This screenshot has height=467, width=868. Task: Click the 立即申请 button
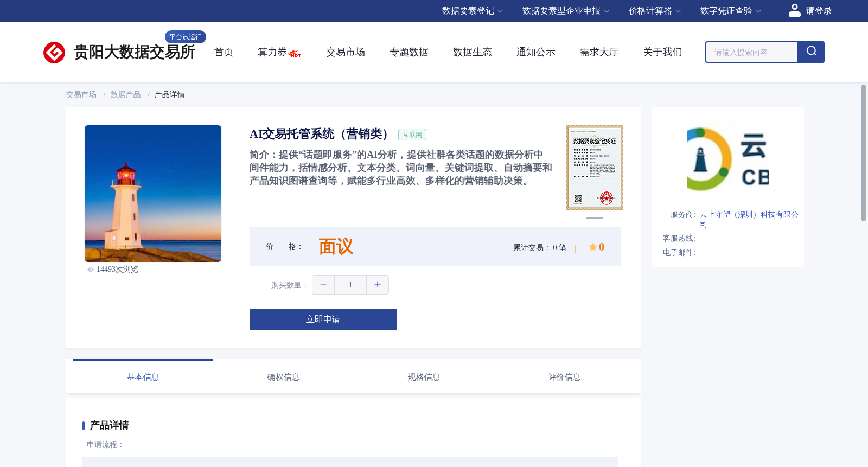(323, 319)
